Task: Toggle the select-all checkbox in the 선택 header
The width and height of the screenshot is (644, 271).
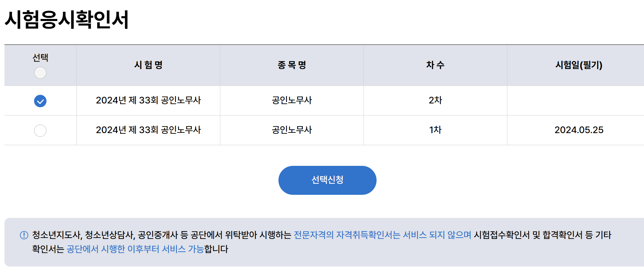Action: tap(40, 73)
